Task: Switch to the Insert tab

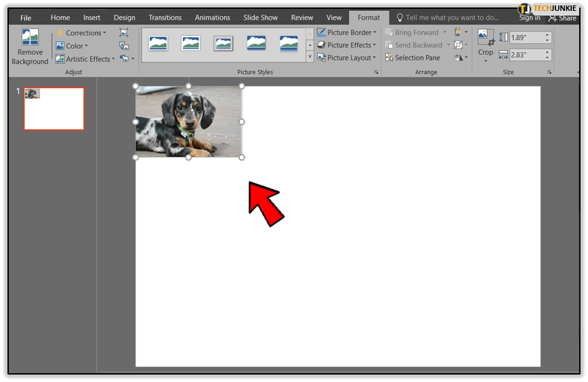Action: (91, 18)
